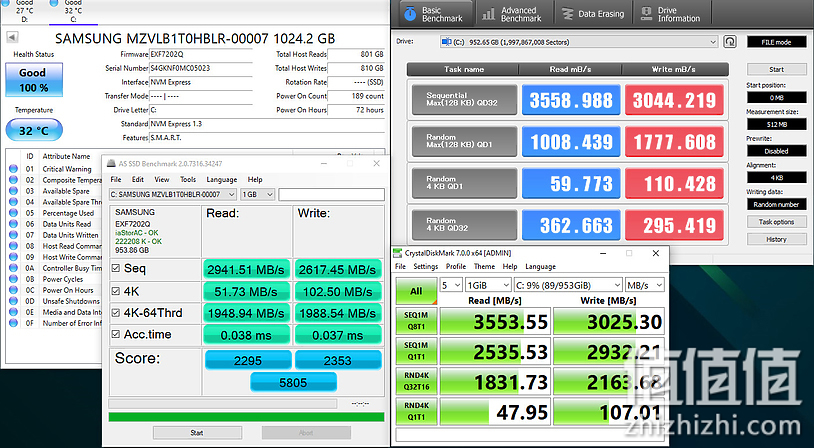This screenshot has height=448, width=814.
Task: Click the Random 4 KB QD1 task button
Action: click(465, 183)
